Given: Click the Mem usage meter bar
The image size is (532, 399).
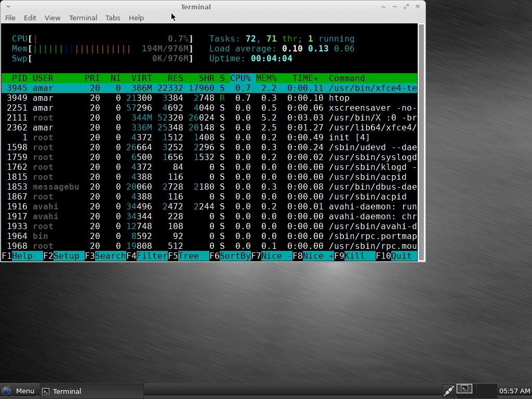Looking at the screenshot, I should click(x=102, y=48).
